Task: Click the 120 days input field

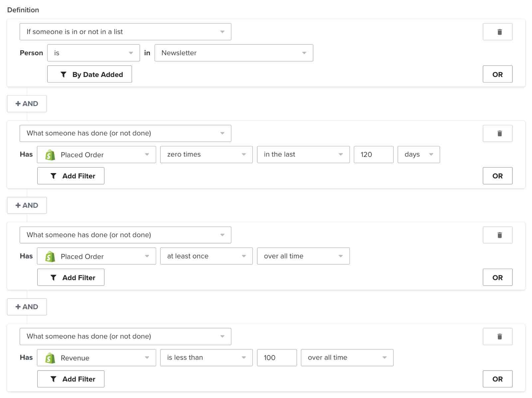Action: point(373,154)
